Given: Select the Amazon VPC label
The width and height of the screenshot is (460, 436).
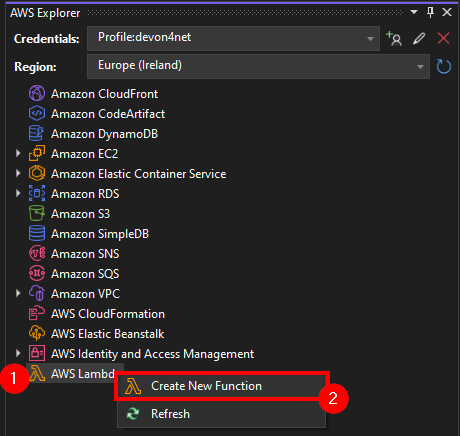Looking at the screenshot, I should pyautogui.click(x=86, y=294).
